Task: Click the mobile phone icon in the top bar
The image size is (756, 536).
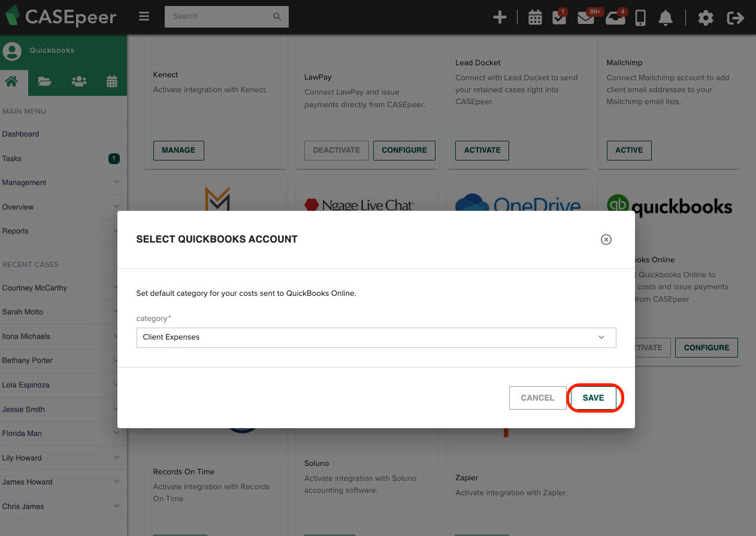Action: tap(640, 18)
